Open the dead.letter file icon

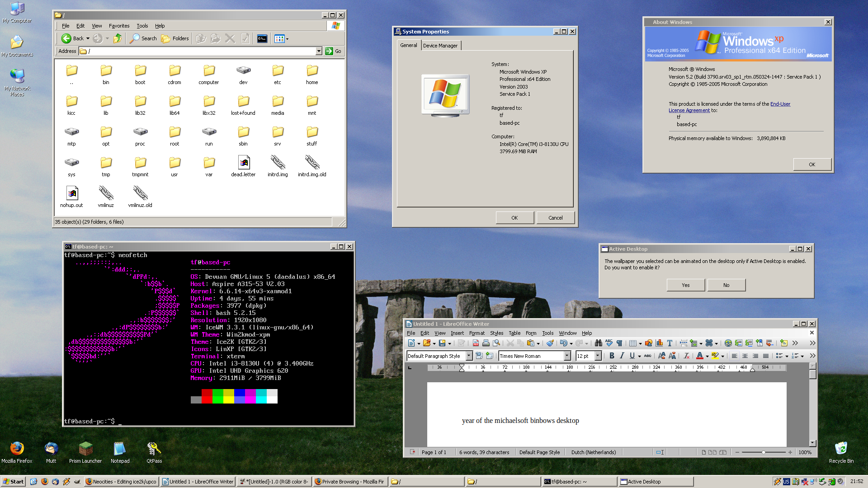(x=243, y=163)
